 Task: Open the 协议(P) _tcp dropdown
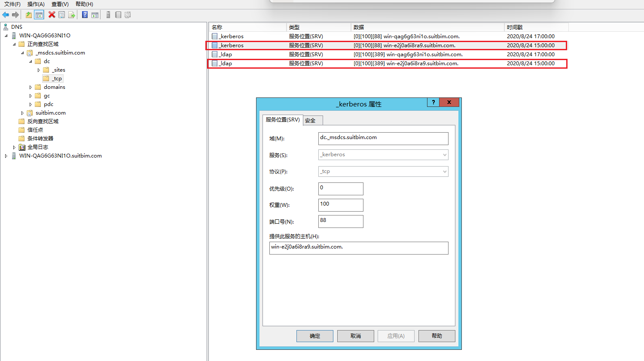pos(444,172)
